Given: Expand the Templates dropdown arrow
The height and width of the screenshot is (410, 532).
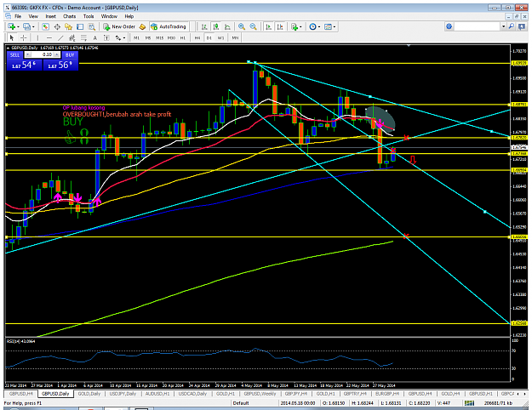Looking at the screenshot, I should pyautogui.click(x=335, y=26).
